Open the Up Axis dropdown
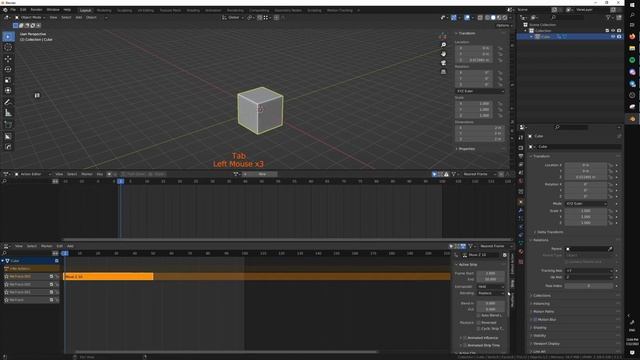The width and height of the screenshot is (640, 360). point(589,277)
